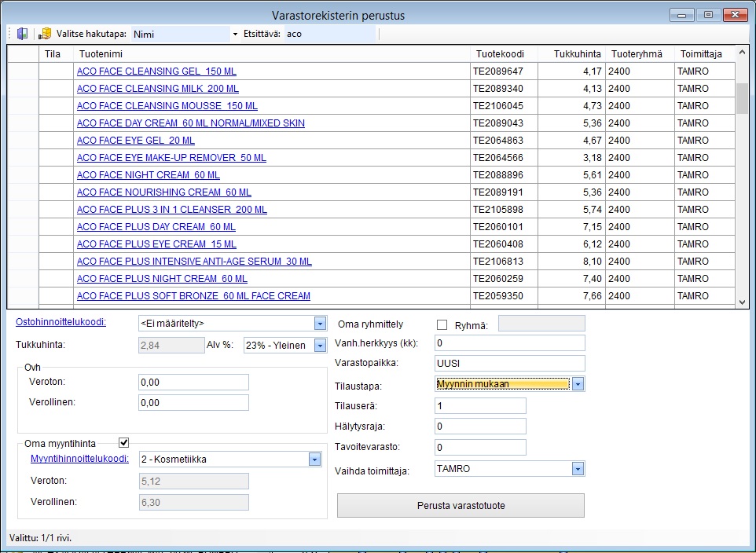Viewport: 756px width, 553px height.
Task: Click the table scroll down arrow
Action: point(742,302)
